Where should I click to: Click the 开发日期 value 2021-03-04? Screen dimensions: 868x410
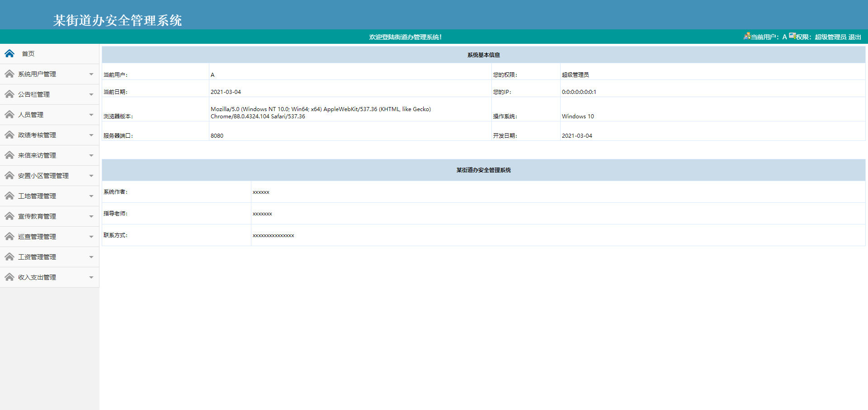coord(577,136)
